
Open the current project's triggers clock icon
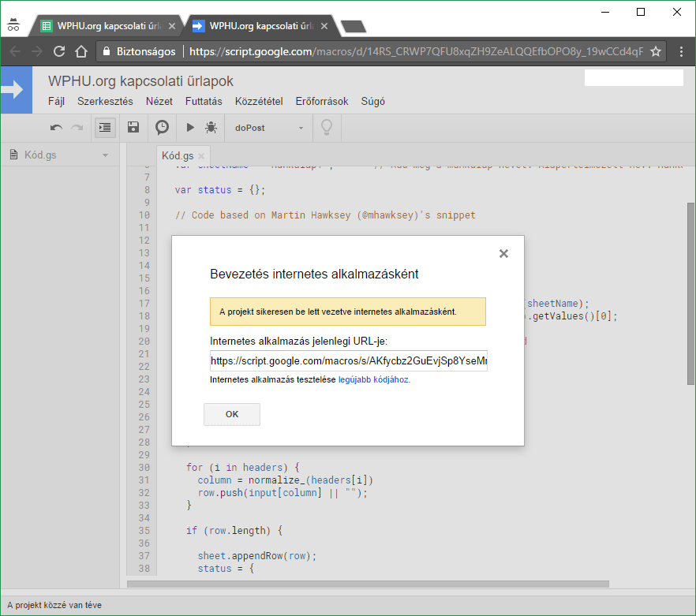coord(162,127)
